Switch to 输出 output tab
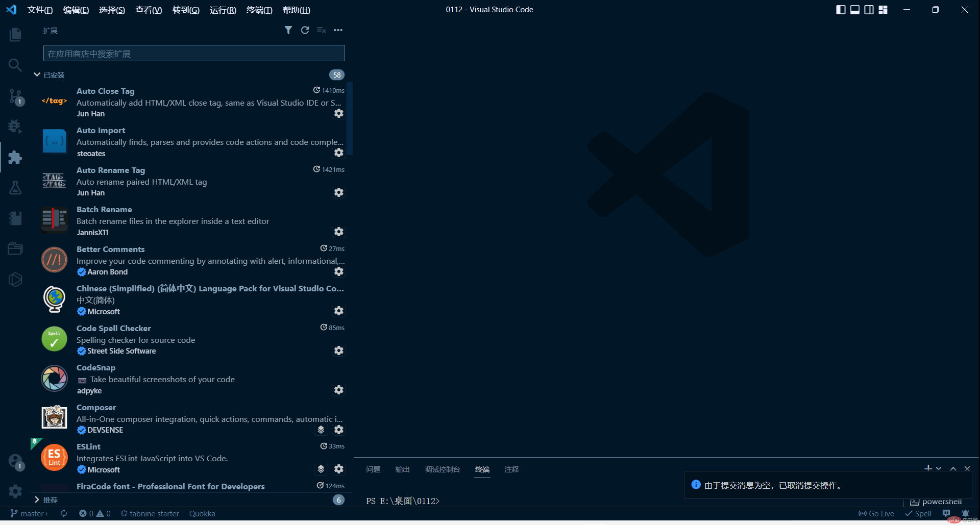 [x=403, y=469]
